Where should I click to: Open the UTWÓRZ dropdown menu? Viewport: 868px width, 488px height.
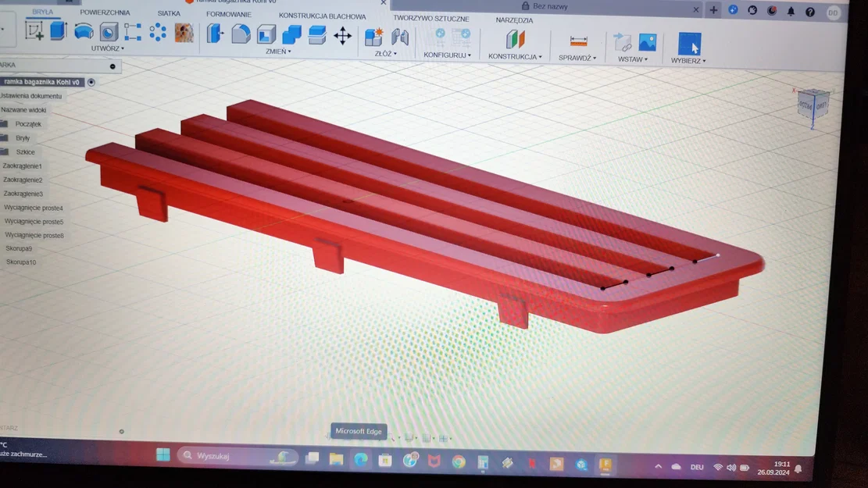[x=107, y=48]
